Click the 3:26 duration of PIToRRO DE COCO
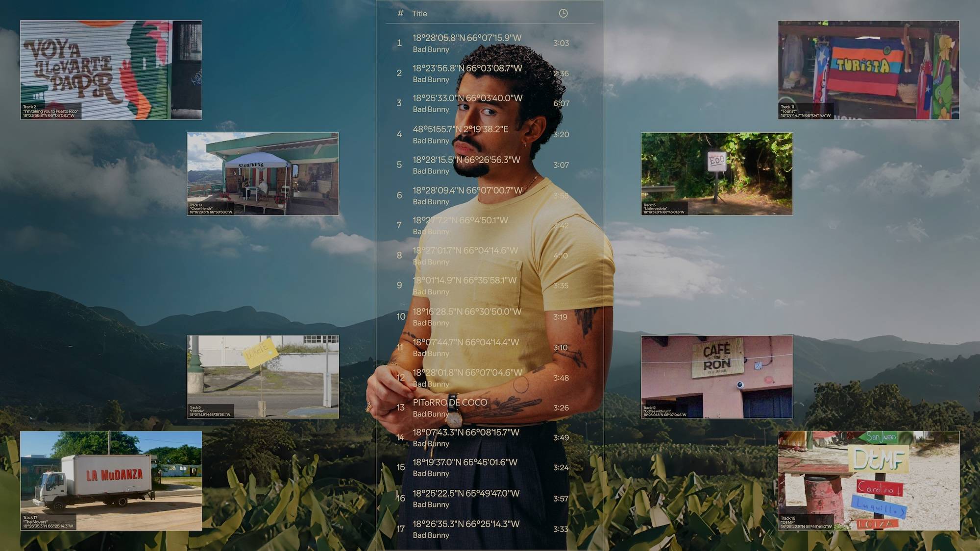 pyautogui.click(x=561, y=407)
